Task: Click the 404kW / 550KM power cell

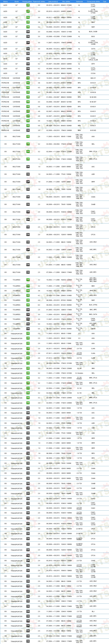Action: pyautogui.click(x=66, y=125)
